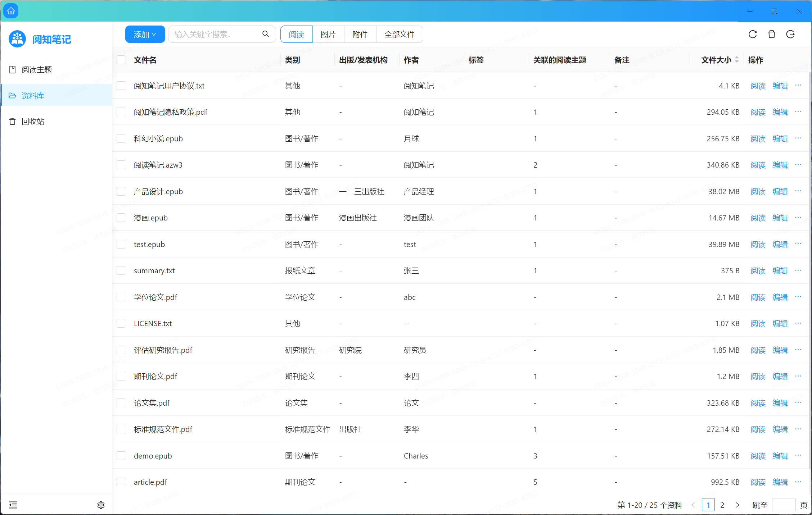Open more options for demo.epub
Screen dimensions: 812x515
[x=798, y=456]
